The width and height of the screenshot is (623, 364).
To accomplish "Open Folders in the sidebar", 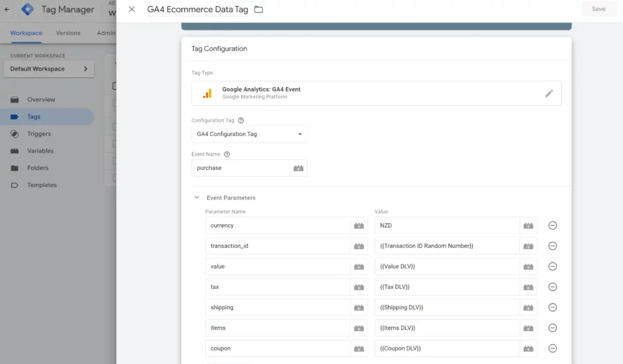I will pyautogui.click(x=47, y=168).
